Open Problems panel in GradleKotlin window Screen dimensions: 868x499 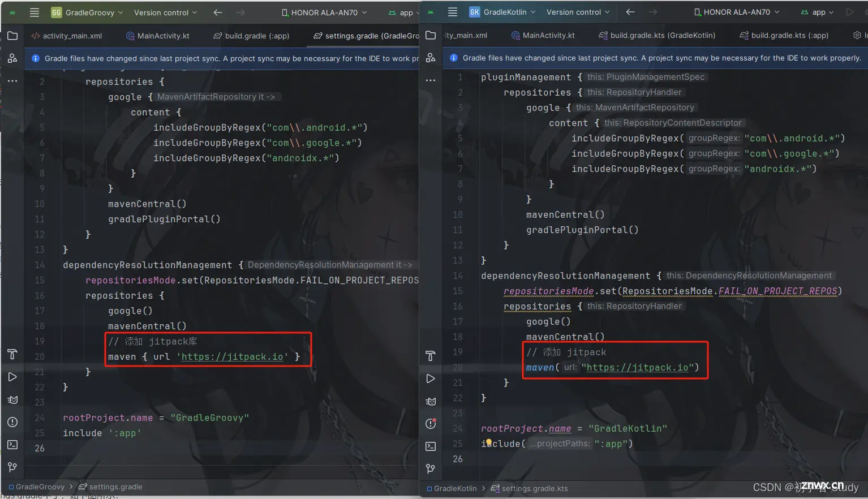point(431,424)
